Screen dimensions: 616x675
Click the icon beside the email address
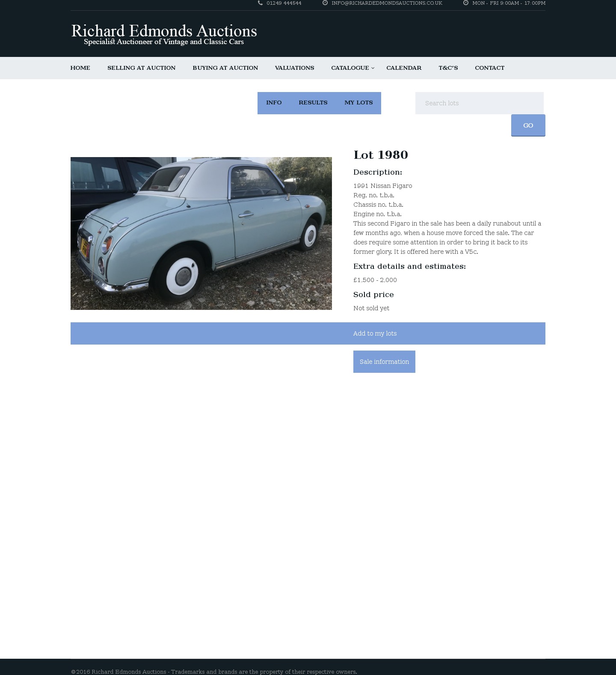325,3
